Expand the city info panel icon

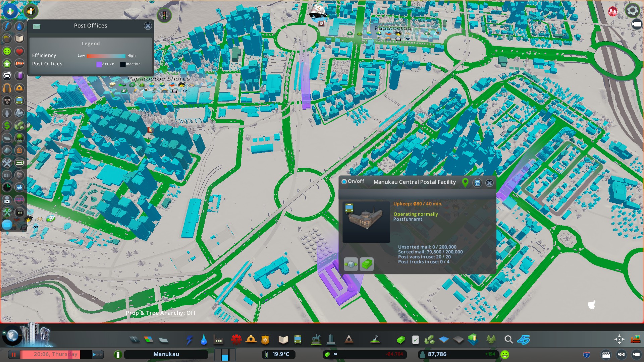click(118, 354)
